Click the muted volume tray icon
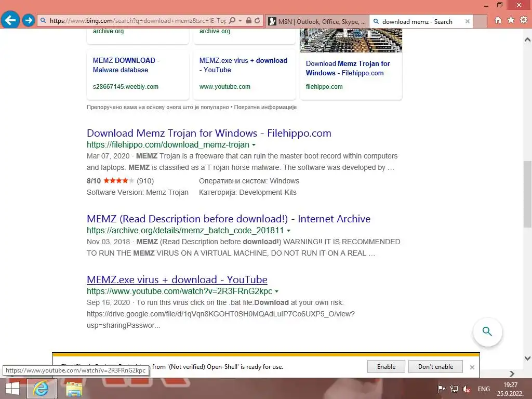Image resolution: width=532 pixels, height=399 pixels. [x=467, y=389]
